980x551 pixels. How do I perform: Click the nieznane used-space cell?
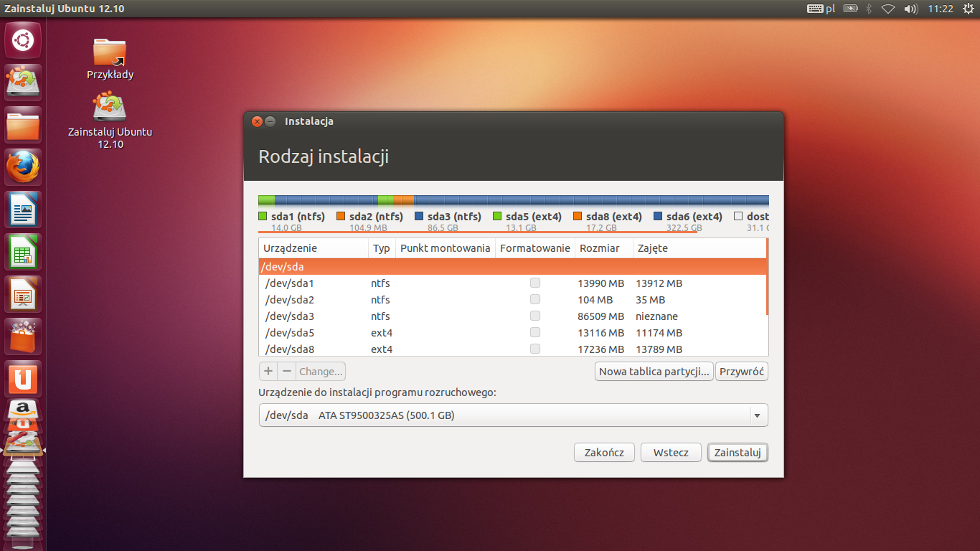pyautogui.click(x=656, y=316)
